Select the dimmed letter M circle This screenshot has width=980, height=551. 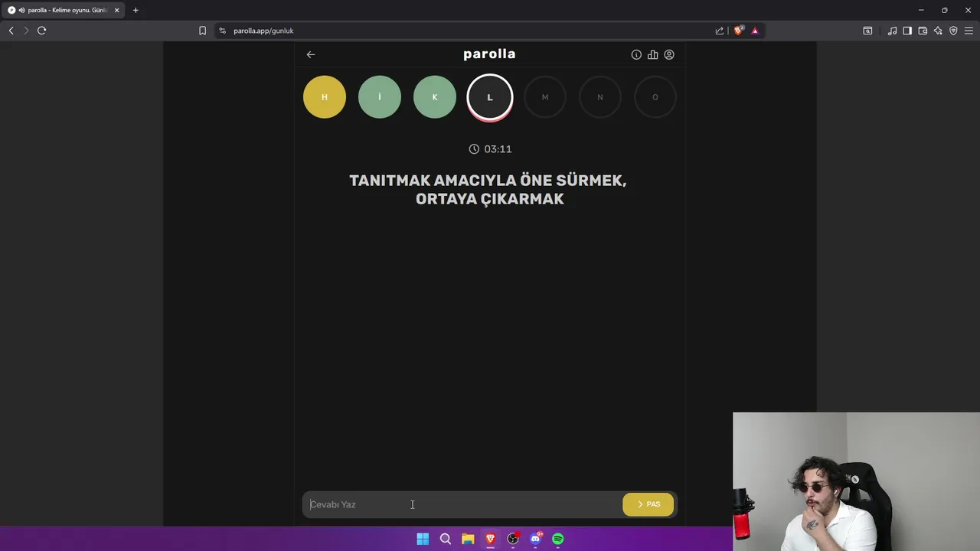[x=545, y=97]
